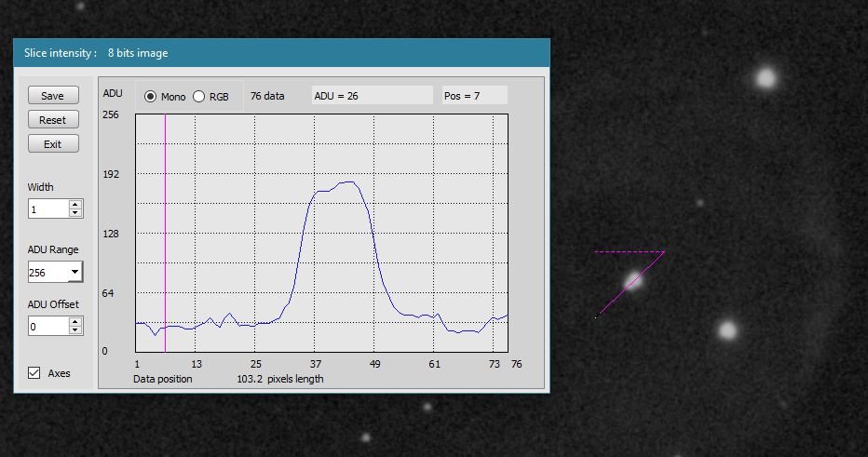Click the 'ADU = 26' readout box

(372, 96)
